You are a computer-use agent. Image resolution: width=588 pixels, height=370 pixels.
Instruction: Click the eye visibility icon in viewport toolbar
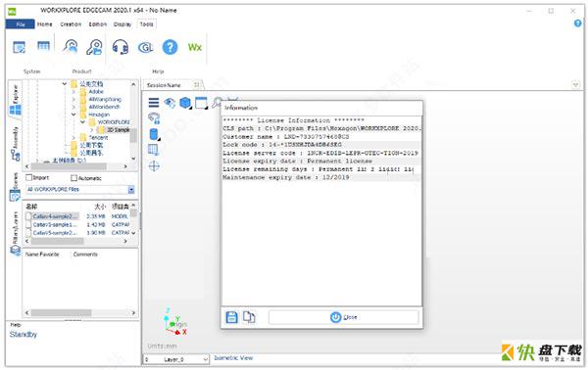170,103
